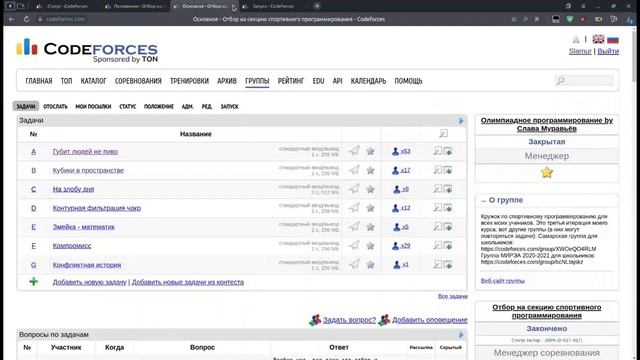Switch site language to Russian flag
This screenshot has height=360, width=640.
click(x=613, y=39)
